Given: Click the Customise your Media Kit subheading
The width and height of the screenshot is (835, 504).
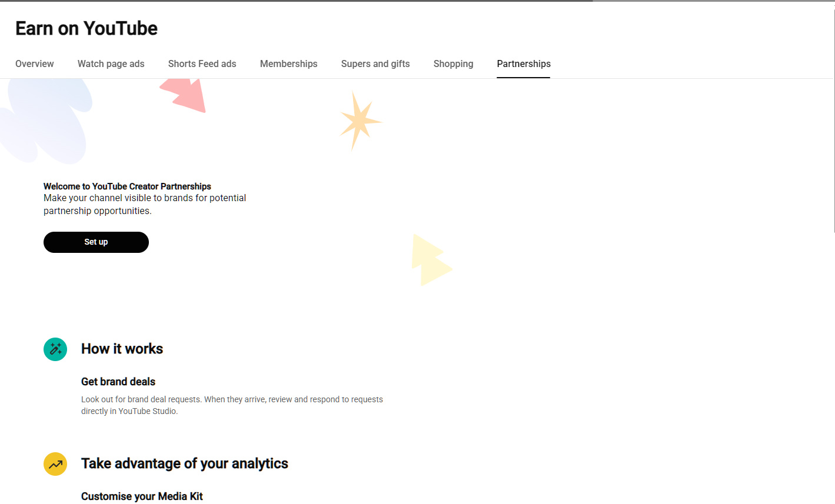Looking at the screenshot, I should [142, 496].
